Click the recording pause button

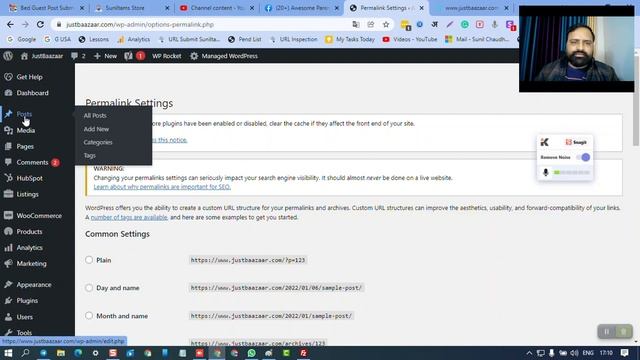pyautogui.click(x=607, y=331)
